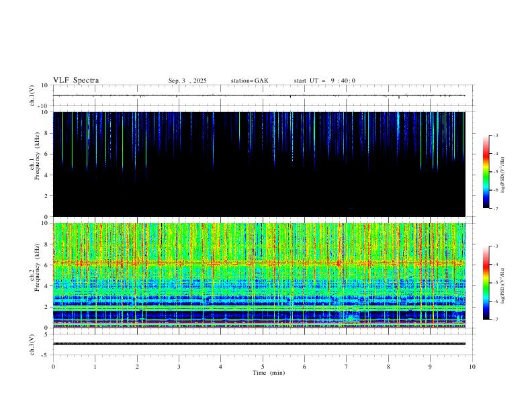Screen dimensions: 532x411
Task: Click the "-7" label on lower color bar
Action: point(496,320)
